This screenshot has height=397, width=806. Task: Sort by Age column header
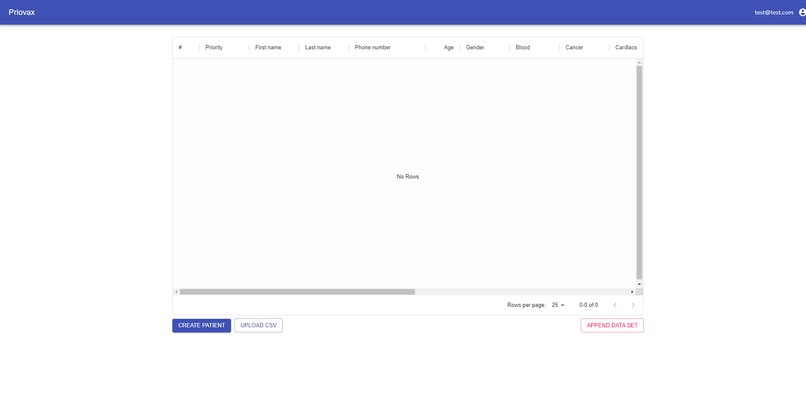[449, 47]
